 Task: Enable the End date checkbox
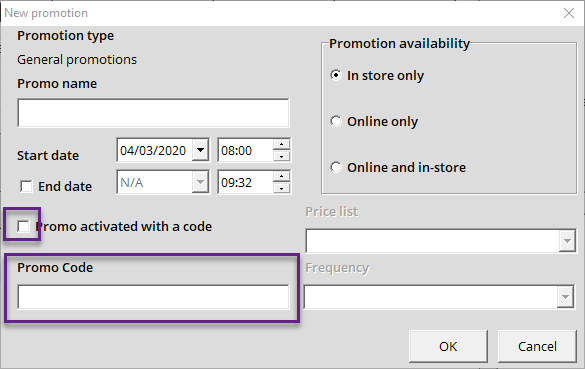[26, 186]
